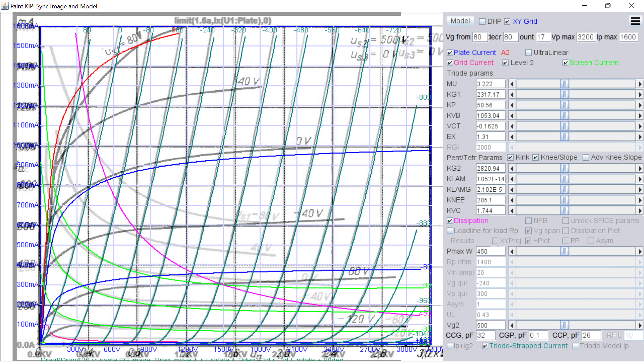
Task: Disable the Screen Current checkbox
Action: click(x=566, y=63)
